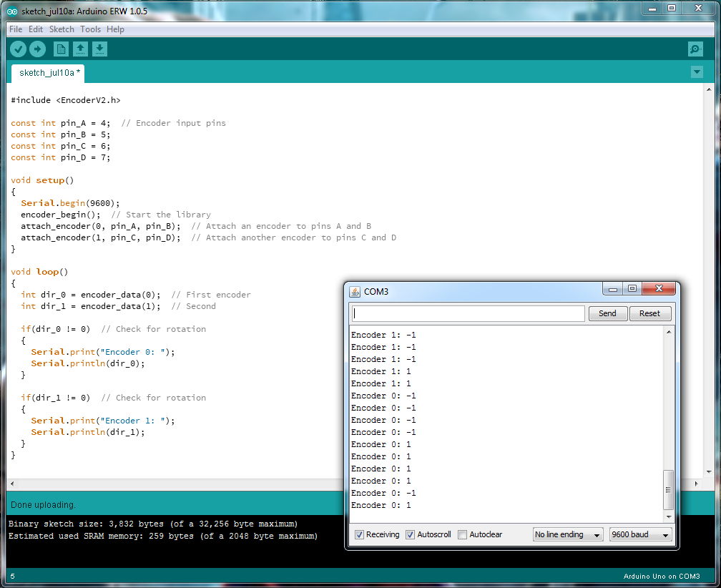Screen dimensions: 721x588
Task: Click the Binary sketch size console line
Action: click(153, 524)
